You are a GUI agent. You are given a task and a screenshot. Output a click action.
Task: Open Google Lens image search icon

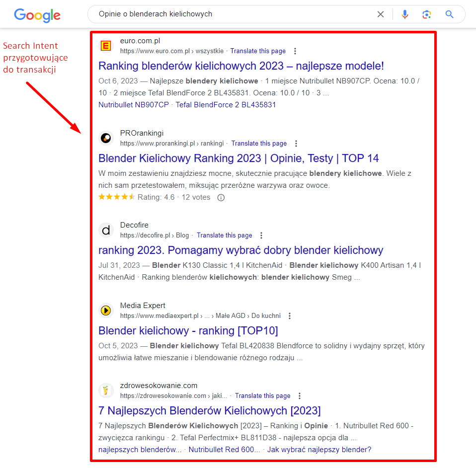coord(426,14)
